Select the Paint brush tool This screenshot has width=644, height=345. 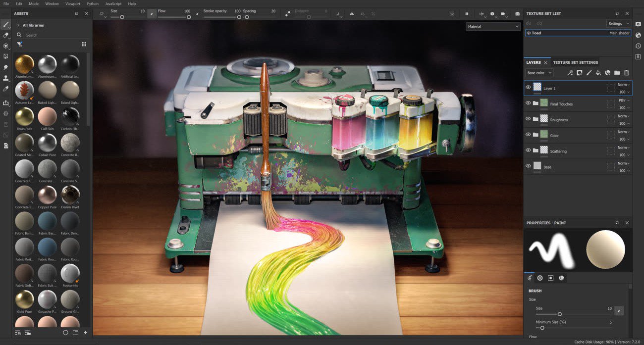[6, 24]
